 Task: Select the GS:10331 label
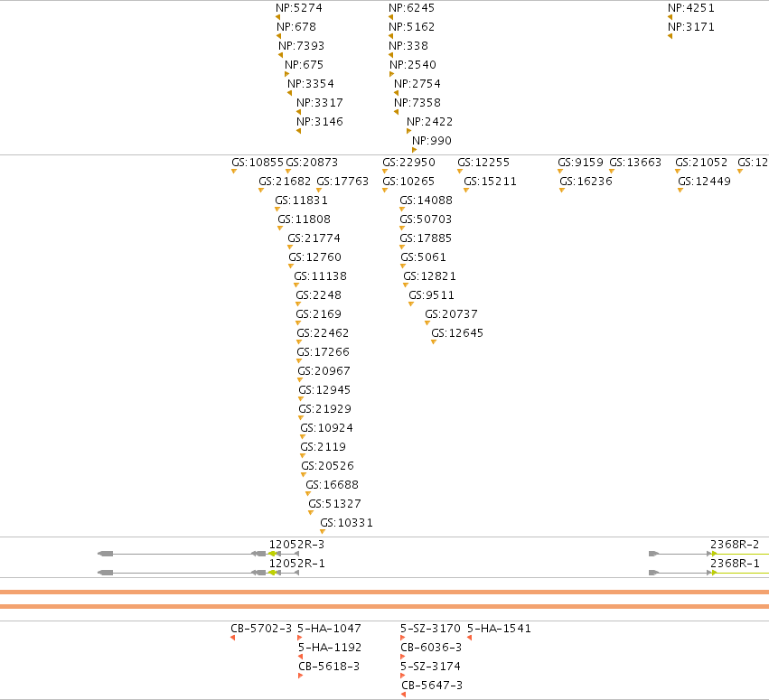(x=346, y=523)
